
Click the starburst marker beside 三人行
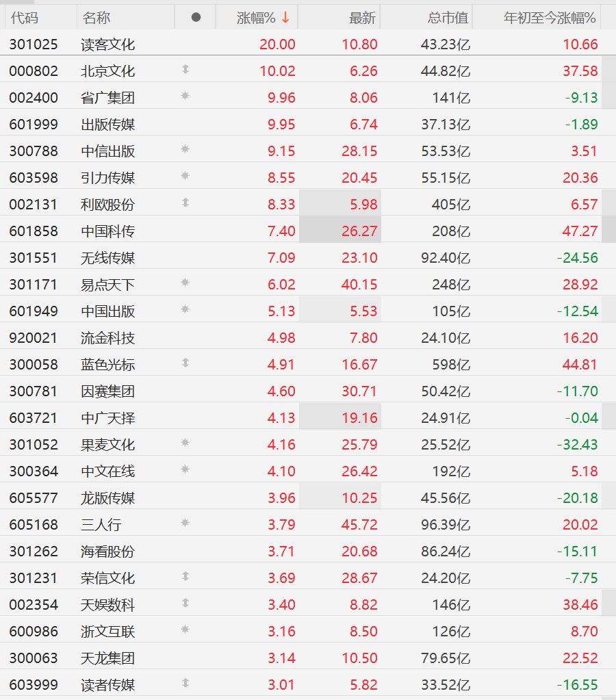[x=185, y=523]
